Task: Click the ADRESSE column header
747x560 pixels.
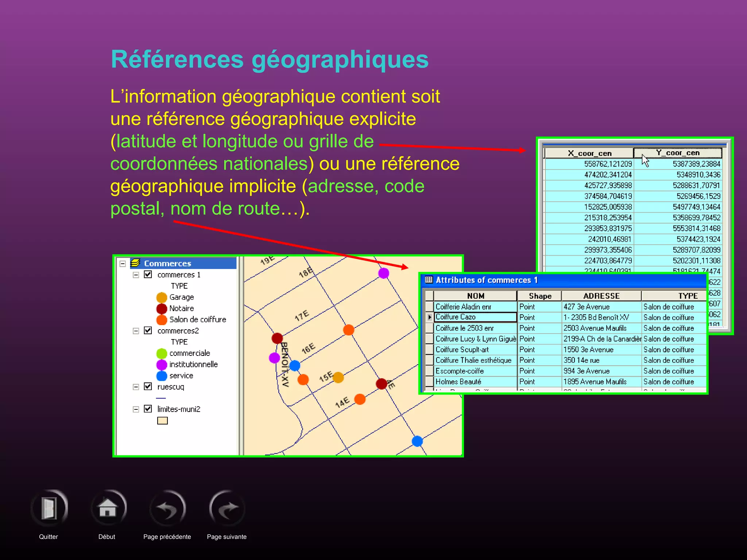Action: tap(601, 296)
